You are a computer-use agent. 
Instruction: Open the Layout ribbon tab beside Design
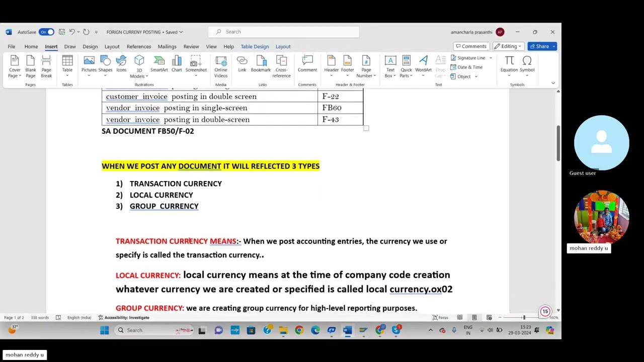112,46
